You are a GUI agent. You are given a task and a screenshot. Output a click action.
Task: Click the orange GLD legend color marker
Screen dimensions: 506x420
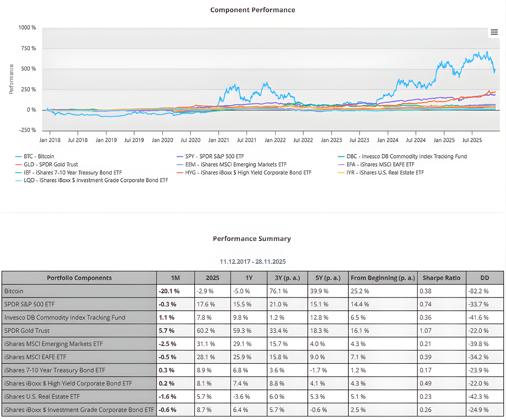point(18,165)
